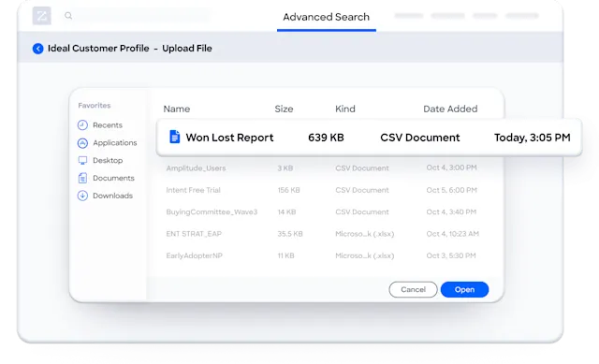Focus the top search input field
Image resolution: width=599 pixels, height=364 pixels.
point(136,16)
